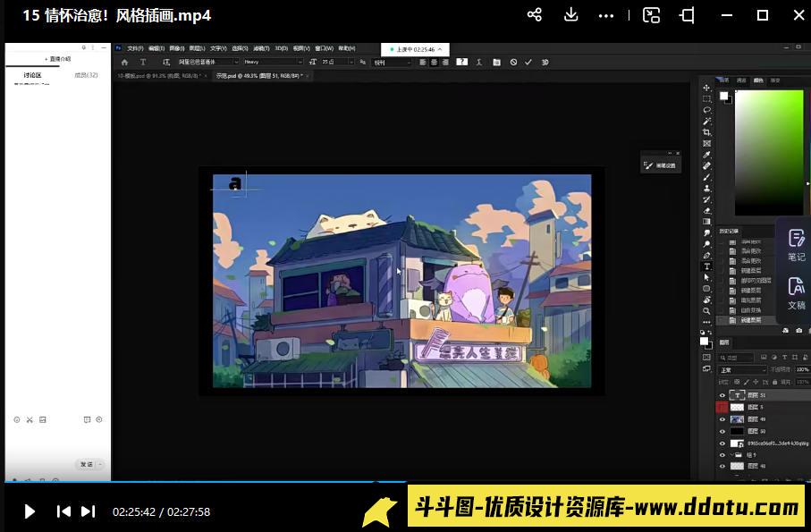Expand the live timer 上课中 02:25:46 chevron
The width and height of the screenshot is (811, 532).
tap(440, 50)
